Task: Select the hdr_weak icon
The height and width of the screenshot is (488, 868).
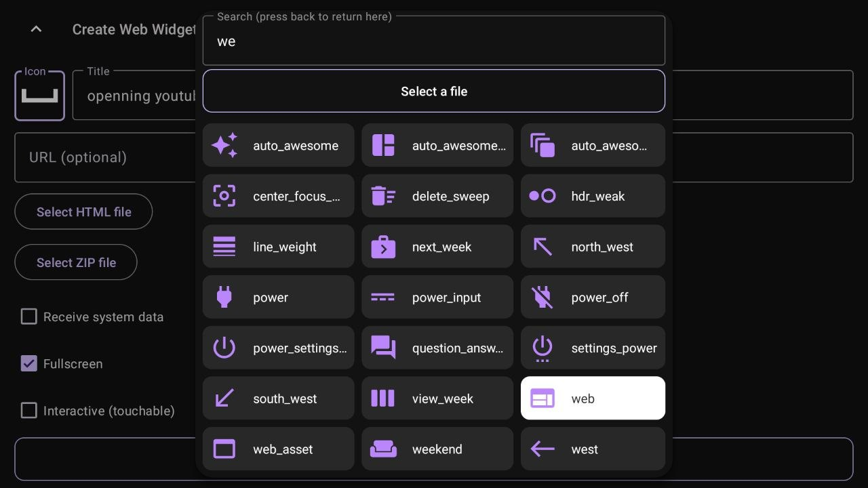Action: point(593,196)
